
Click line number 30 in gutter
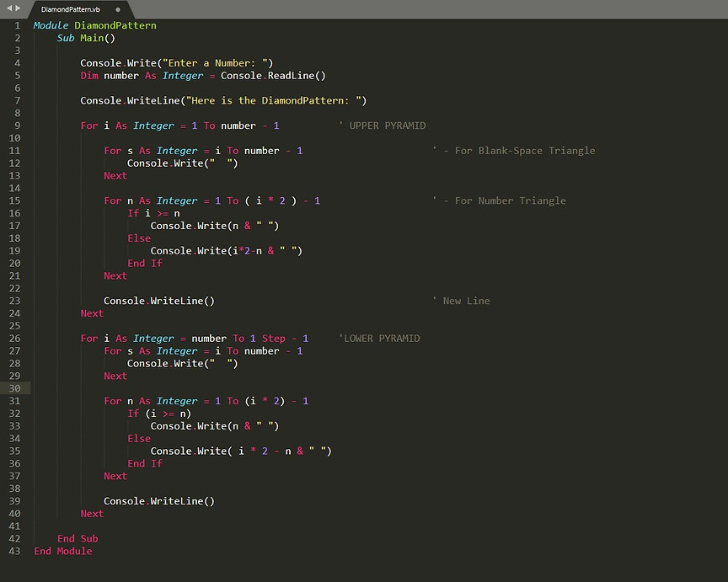pos(14,388)
